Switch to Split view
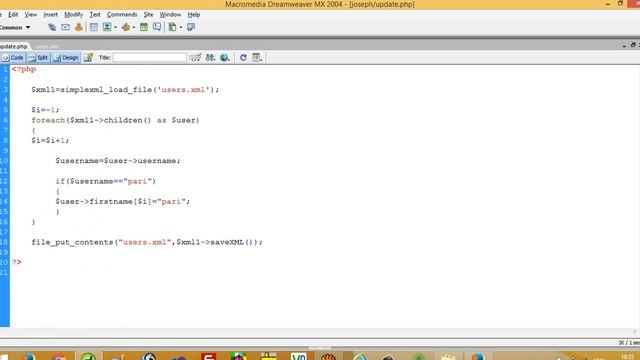 (38, 58)
